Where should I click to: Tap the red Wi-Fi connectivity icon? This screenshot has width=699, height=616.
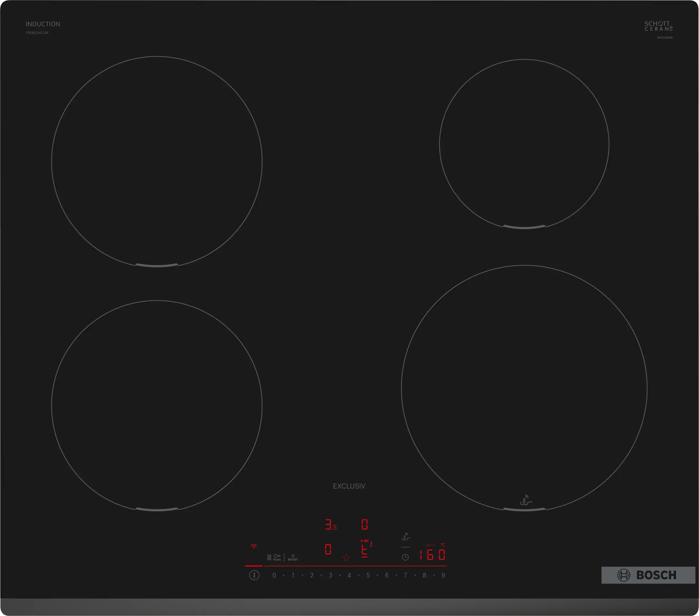click(254, 546)
